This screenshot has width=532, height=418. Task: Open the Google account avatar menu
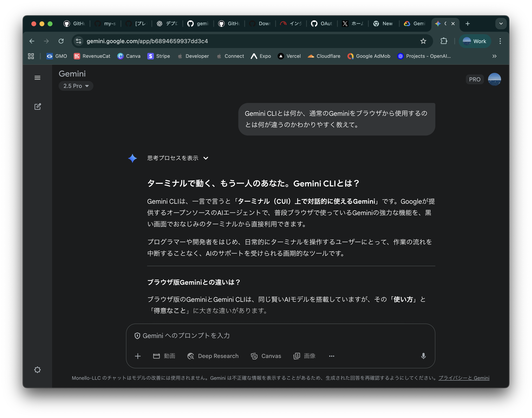coord(494,79)
